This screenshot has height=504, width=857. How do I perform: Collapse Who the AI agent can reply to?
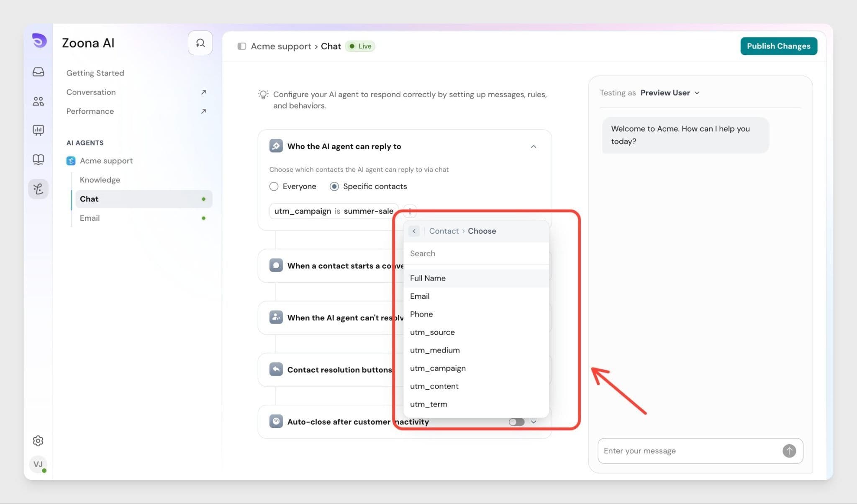534,146
